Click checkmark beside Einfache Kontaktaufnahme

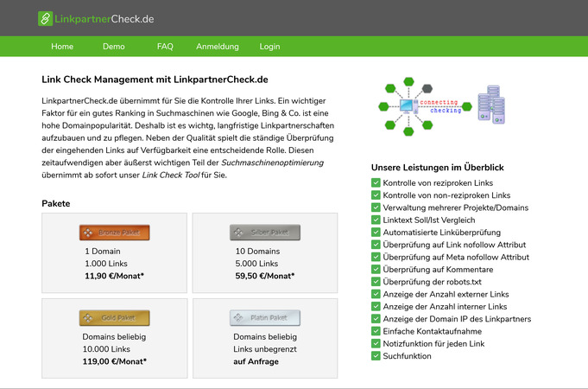(x=376, y=331)
